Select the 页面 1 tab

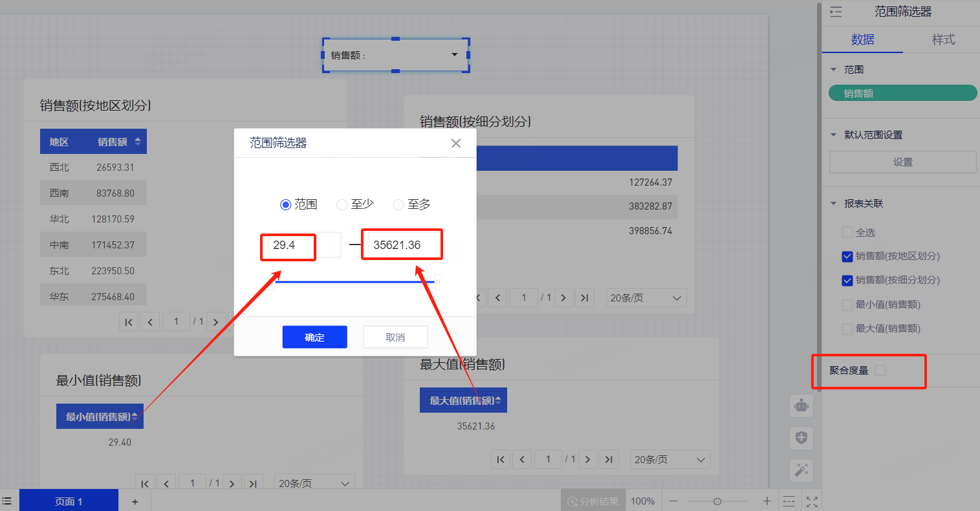pyautogui.click(x=69, y=501)
